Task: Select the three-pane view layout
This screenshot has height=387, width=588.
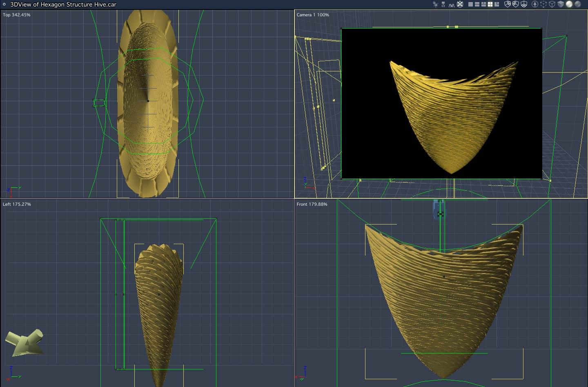Action: pyautogui.click(x=483, y=4)
